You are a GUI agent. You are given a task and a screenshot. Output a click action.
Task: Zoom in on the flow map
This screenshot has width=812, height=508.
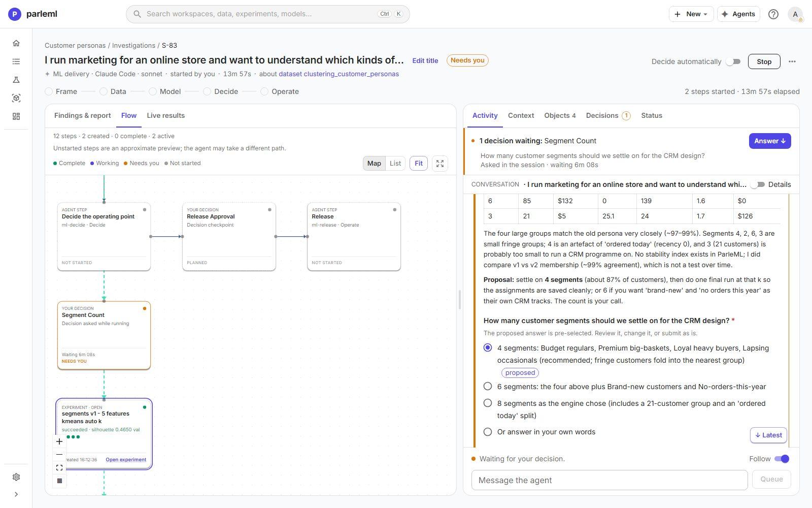[59, 441]
